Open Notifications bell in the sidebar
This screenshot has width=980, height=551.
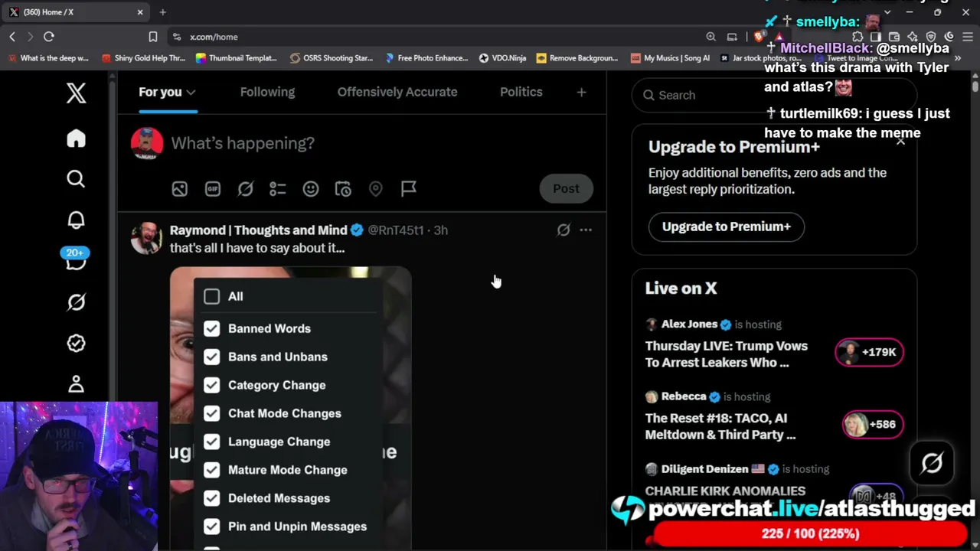[76, 220]
